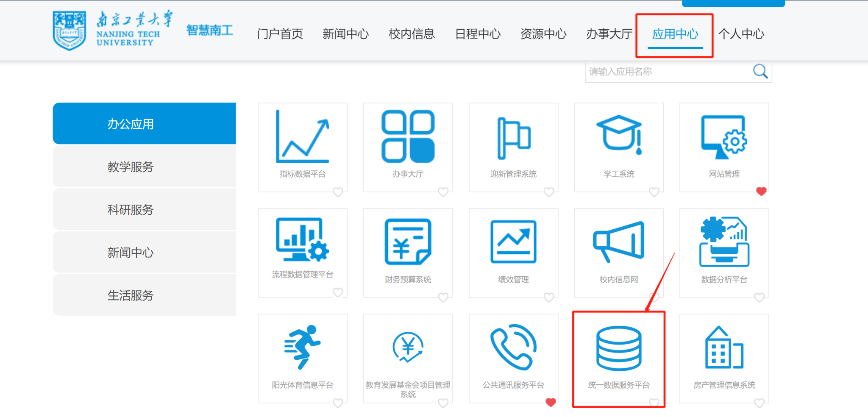Open the 指标数据平台 chart icon
This screenshot has width=868, height=417.
[303, 136]
